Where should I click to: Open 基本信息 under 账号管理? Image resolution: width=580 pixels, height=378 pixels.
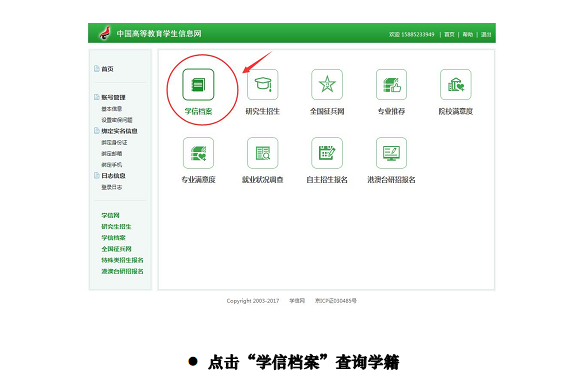tap(112, 109)
